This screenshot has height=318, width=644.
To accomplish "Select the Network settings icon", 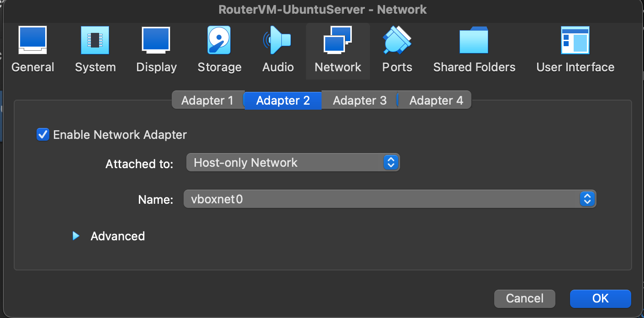I will pyautogui.click(x=338, y=48).
